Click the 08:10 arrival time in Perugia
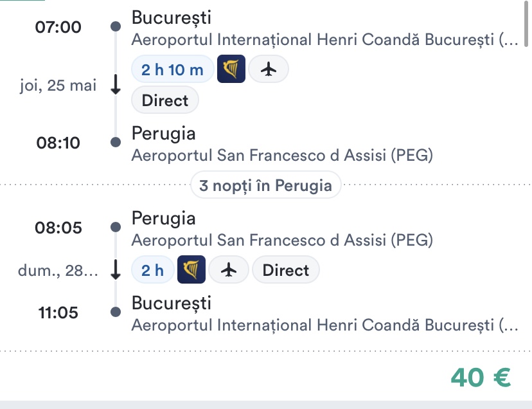The image size is (532, 409). pyautogui.click(x=58, y=143)
